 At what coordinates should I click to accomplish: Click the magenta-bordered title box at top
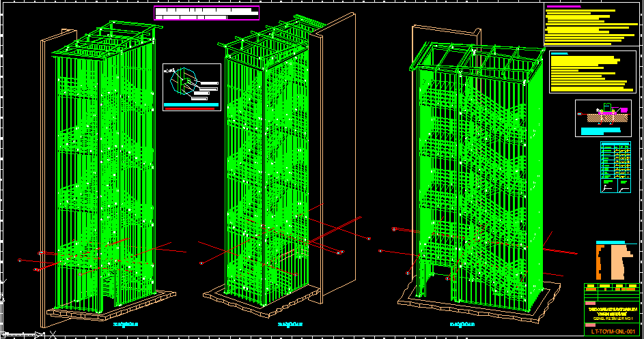(x=206, y=13)
